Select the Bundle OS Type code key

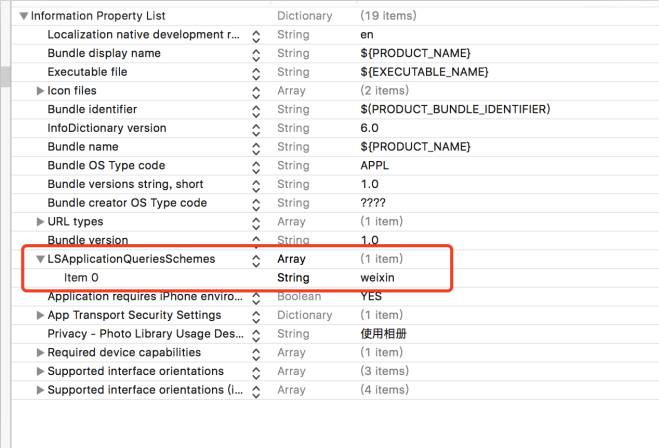click(x=106, y=166)
